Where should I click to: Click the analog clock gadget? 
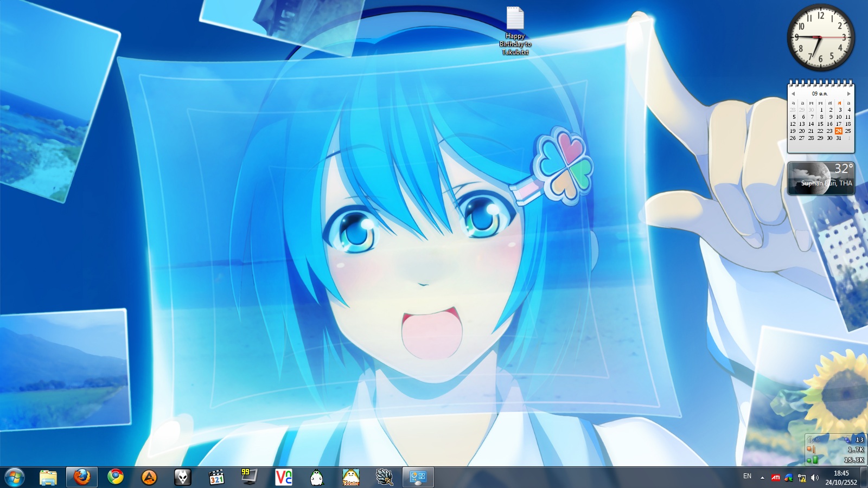(820, 37)
